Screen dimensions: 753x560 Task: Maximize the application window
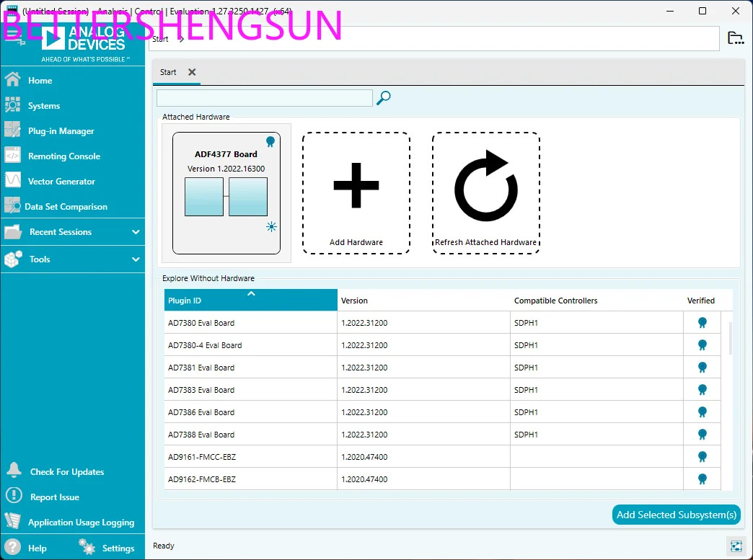coord(702,11)
